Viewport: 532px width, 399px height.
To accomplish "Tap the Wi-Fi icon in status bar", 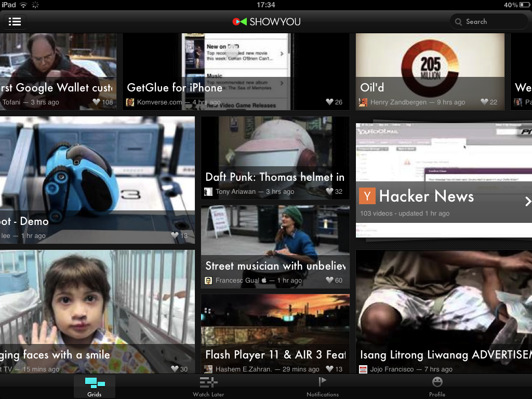I will (x=23, y=5).
